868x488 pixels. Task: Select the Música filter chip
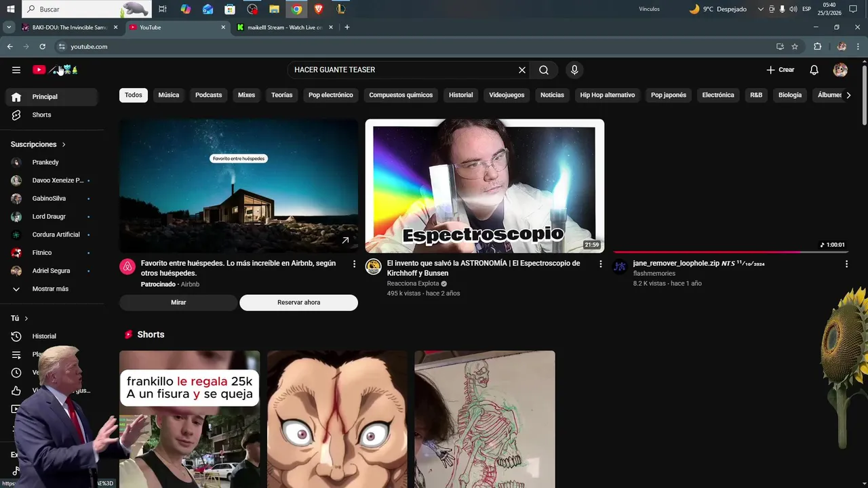pyautogui.click(x=169, y=95)
